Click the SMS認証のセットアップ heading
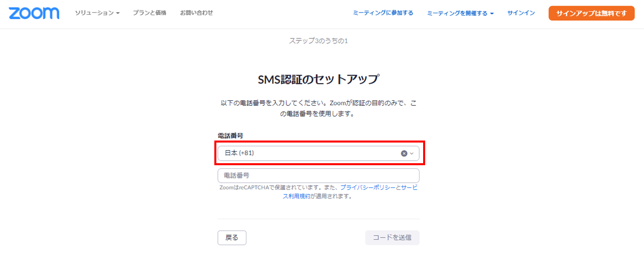This screenshot has height=273, width=644. (318, 79)
